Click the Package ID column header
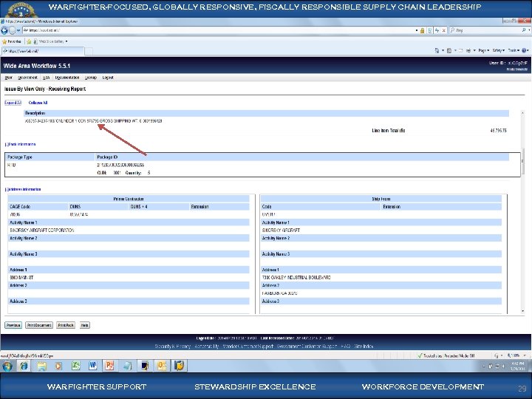The width and height of the screenshot is (532, 399). coord(107,157)
